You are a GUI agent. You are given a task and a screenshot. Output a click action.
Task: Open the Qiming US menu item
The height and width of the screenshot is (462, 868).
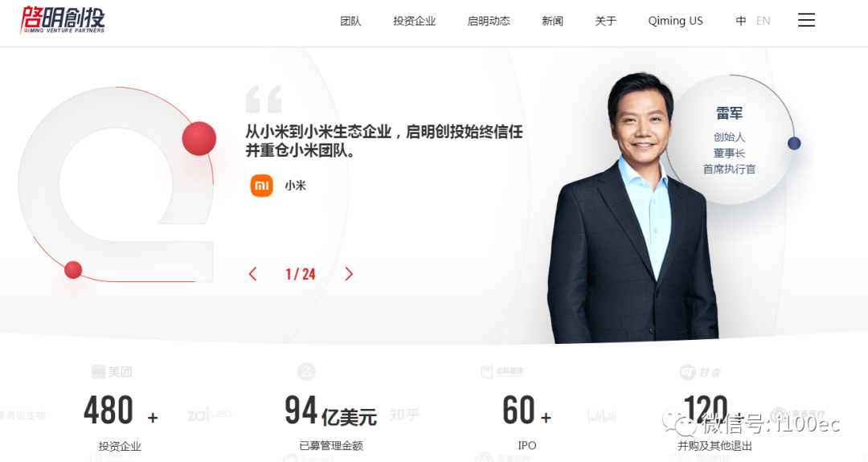tap(675, 21)
